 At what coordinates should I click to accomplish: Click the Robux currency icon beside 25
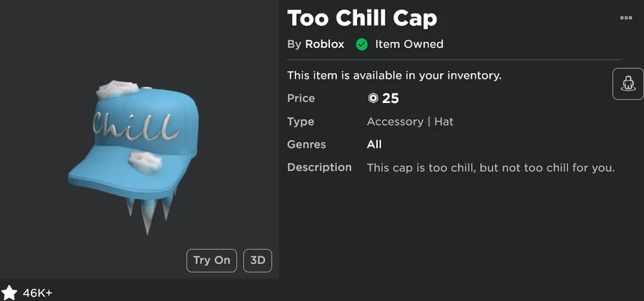(x=372, y=99)
